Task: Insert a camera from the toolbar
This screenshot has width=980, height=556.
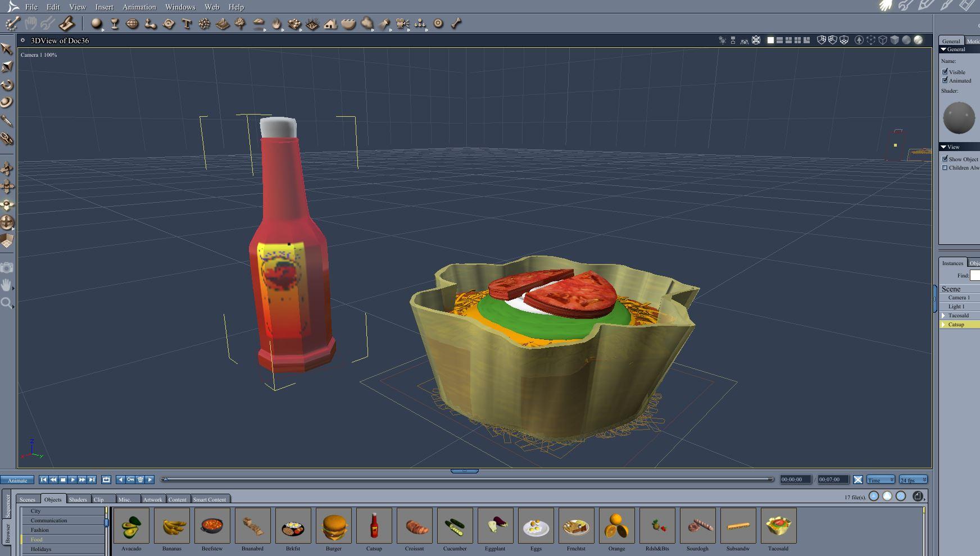Action: coord(402,24)
